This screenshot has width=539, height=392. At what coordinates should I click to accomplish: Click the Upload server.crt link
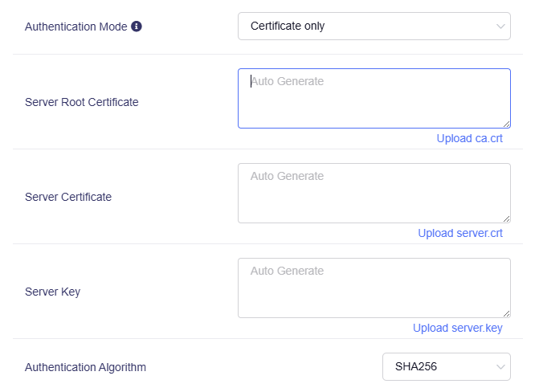(460, 233)
